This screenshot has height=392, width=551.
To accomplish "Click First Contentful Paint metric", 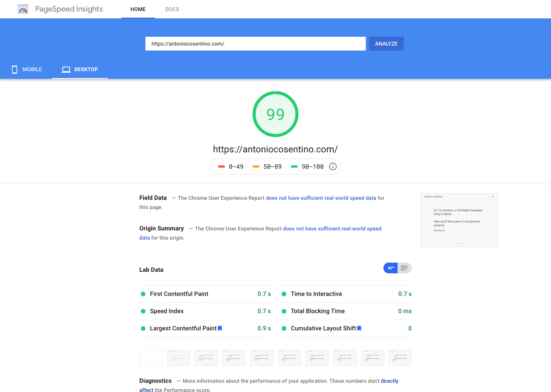I will point(205,294).
